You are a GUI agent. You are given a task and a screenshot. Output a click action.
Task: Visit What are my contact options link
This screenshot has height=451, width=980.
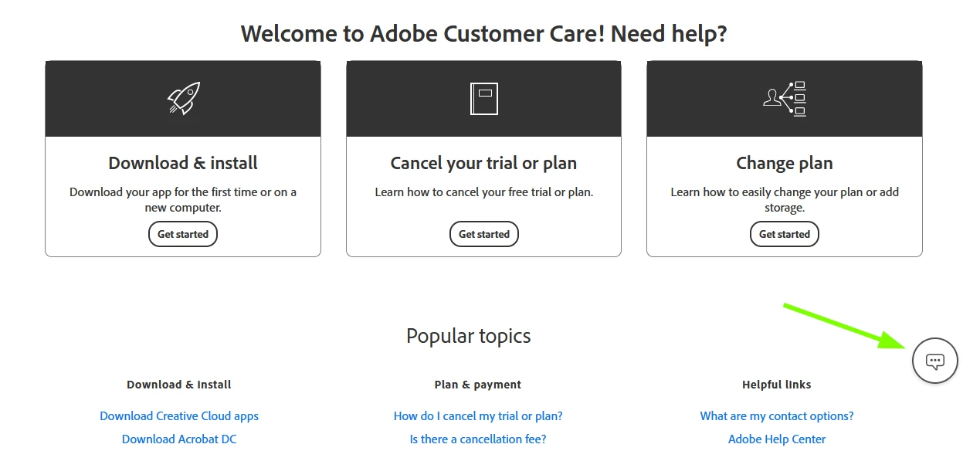click(x=777, y=415)
